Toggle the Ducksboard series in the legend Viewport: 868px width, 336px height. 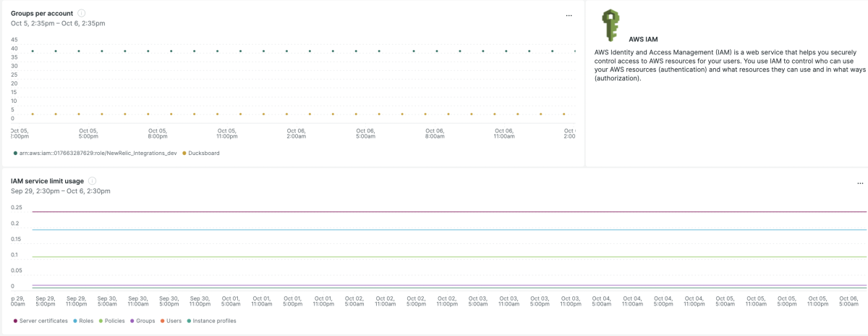[x=203, y=154]
